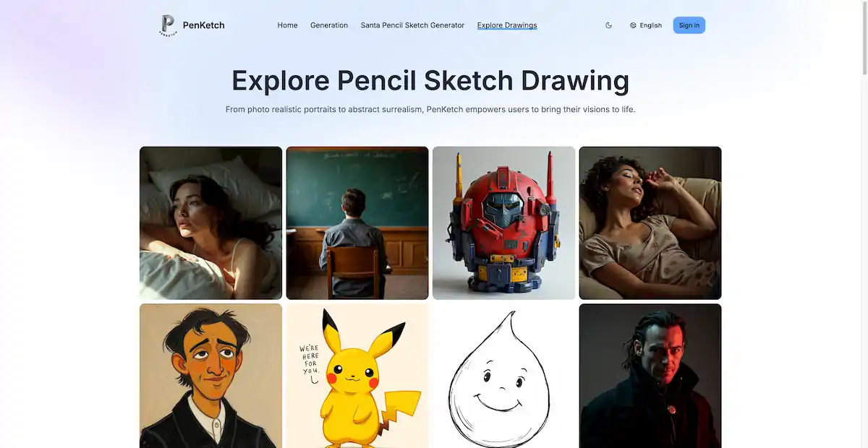Open the curly-haired woman sleeping on couch image
The image size is (868, 448).
tap(650, 223)
